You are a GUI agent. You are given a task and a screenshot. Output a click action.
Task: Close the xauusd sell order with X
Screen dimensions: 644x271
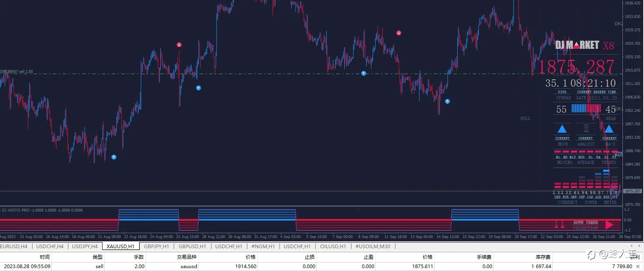[637, 267]
